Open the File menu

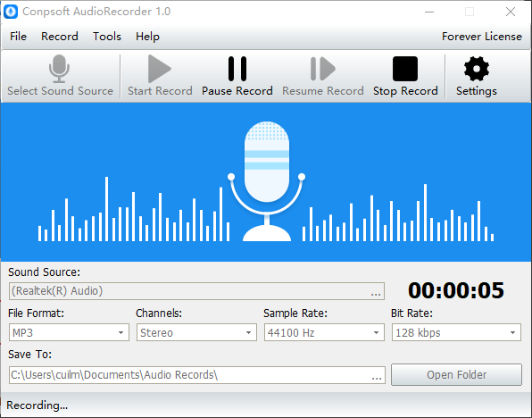18,37
